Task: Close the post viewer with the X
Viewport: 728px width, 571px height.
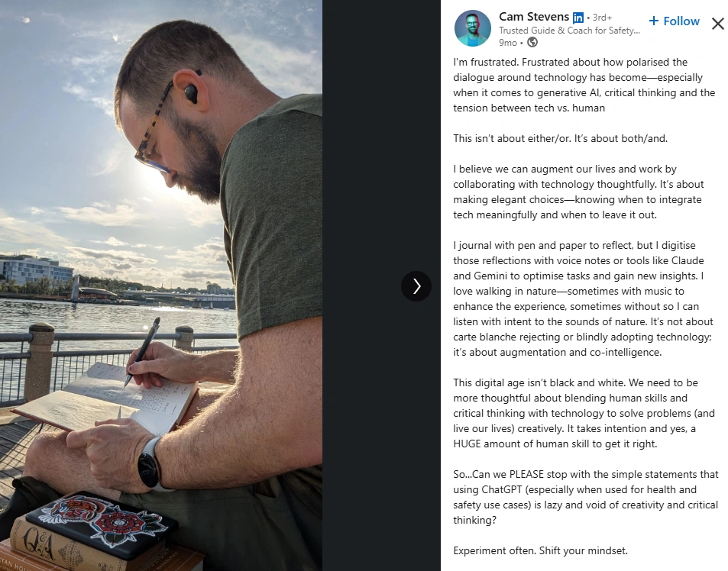Action: point(718,23)
